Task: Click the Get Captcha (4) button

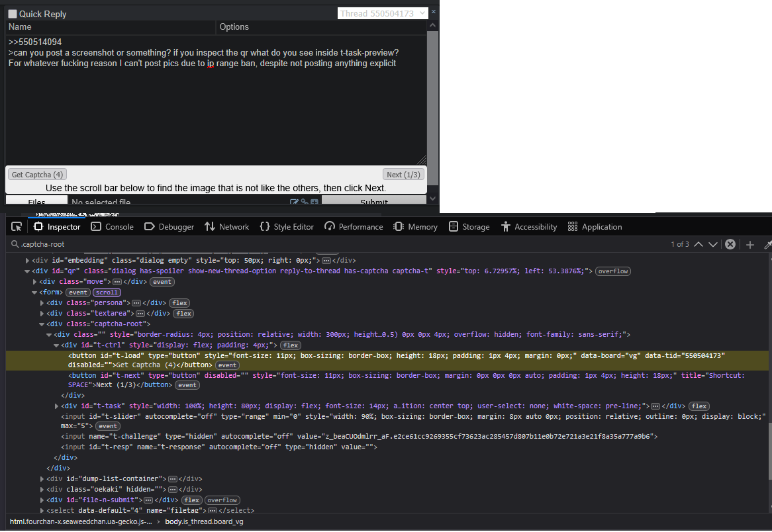Action: pos(38,174)
